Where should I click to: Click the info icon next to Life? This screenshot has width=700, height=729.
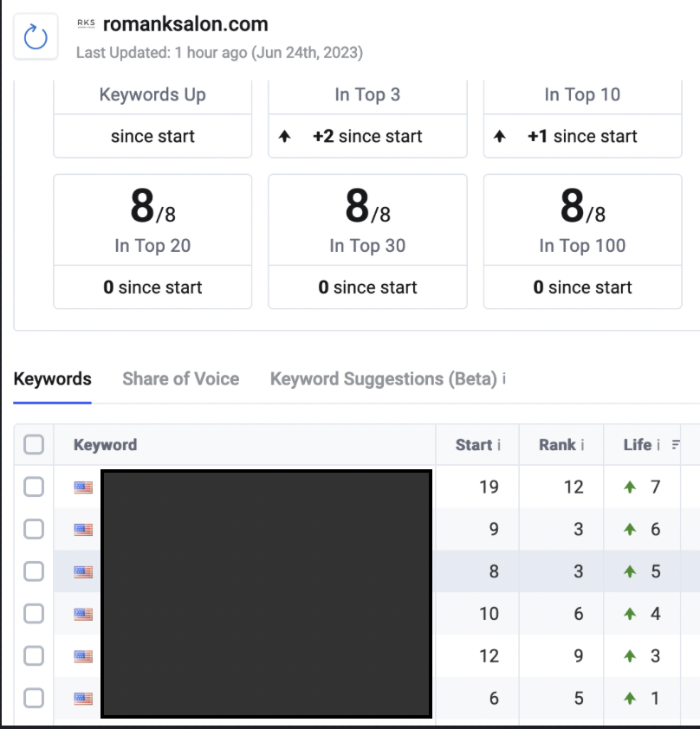coord(658,445)
